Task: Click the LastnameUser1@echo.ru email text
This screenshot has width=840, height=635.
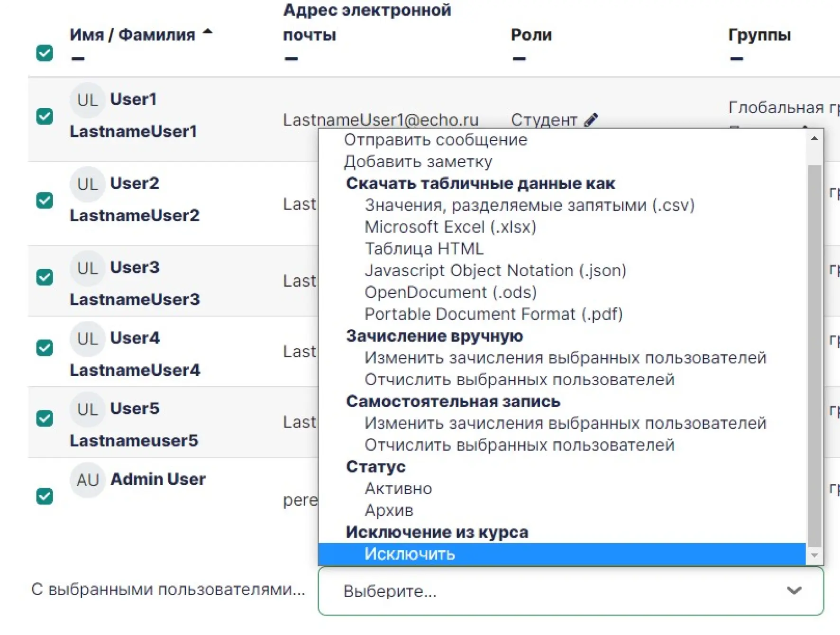Action: 381,120
